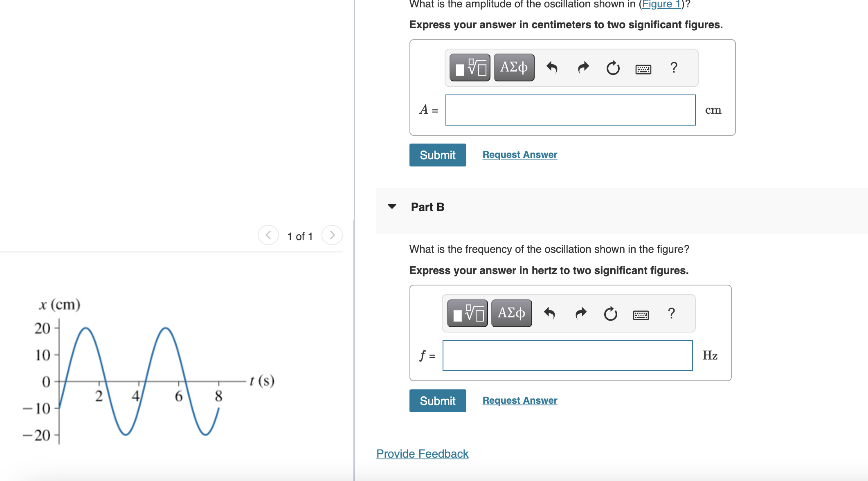Click inside the amplitude A input box
This screenshot has width=868, height=481.
[x=570, y=110]
